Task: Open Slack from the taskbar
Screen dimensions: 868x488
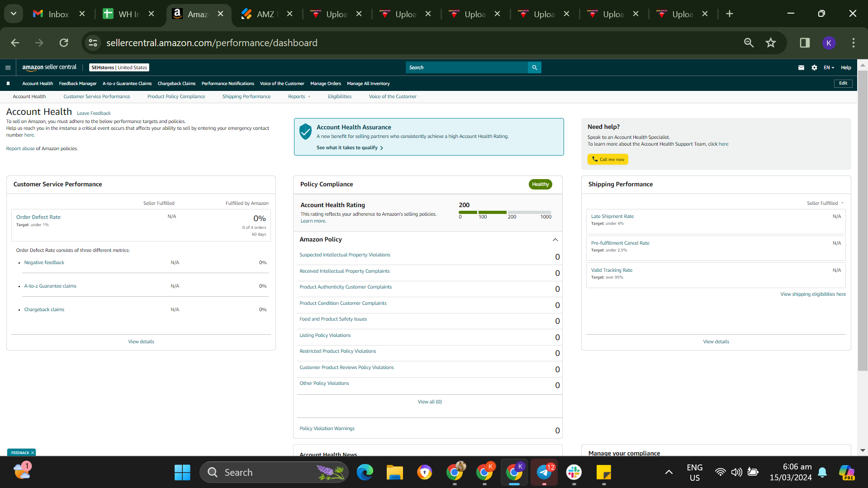Action: click(574, 473)
